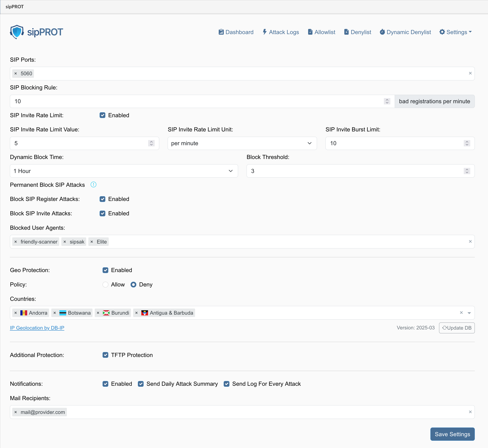Uncheck TFTP Protection
This screenshot has width=488, height=448.
coord(105,355)
